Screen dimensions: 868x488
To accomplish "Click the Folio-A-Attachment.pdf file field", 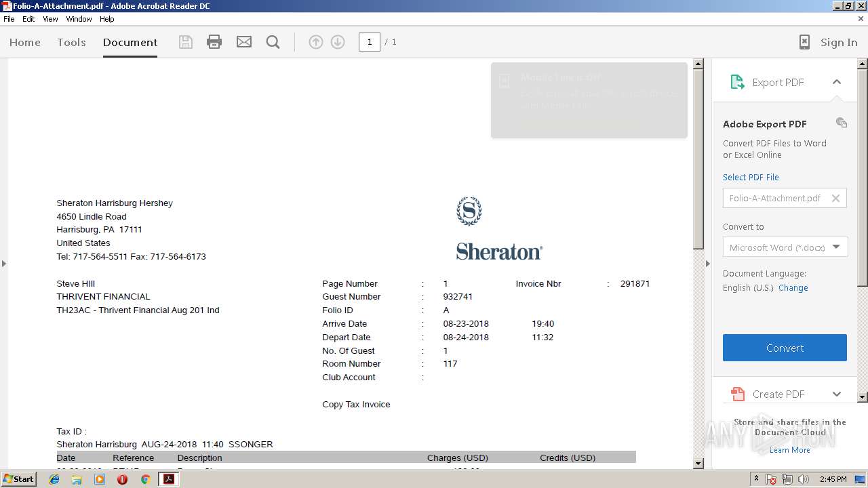I will point(785,198).
